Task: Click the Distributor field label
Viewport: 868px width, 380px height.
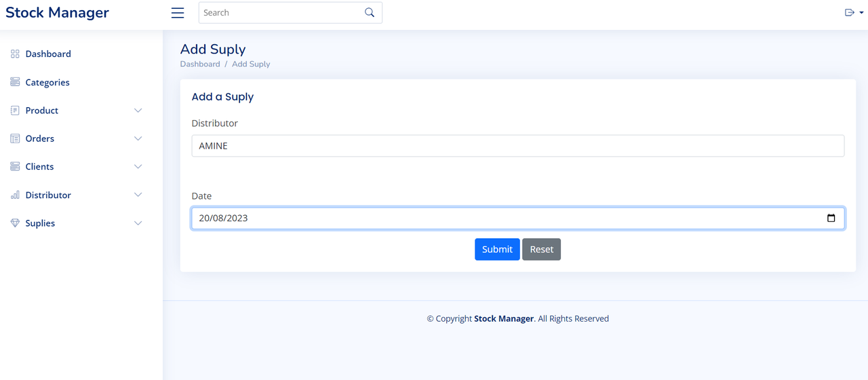Action: (215, 123)
